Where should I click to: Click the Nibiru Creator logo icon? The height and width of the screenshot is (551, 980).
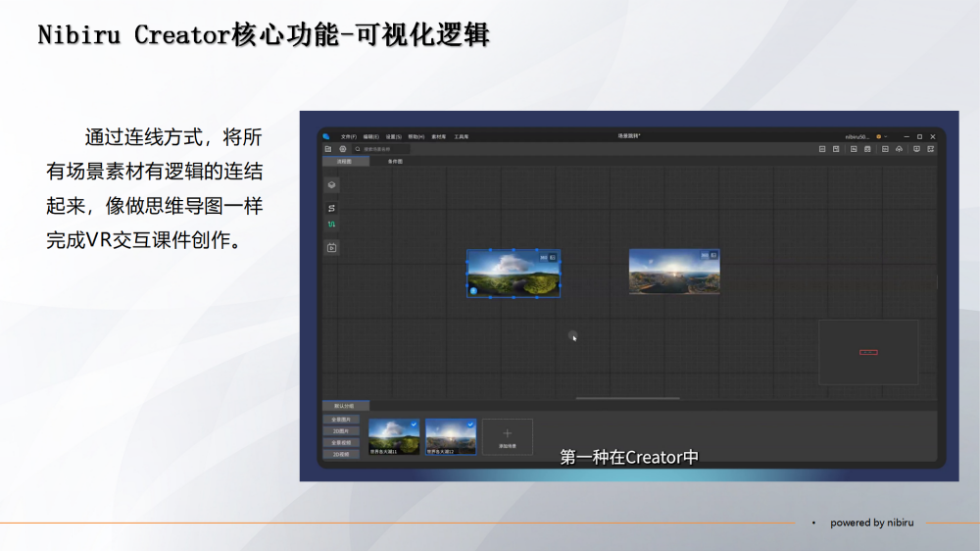[x=326, y=136]
